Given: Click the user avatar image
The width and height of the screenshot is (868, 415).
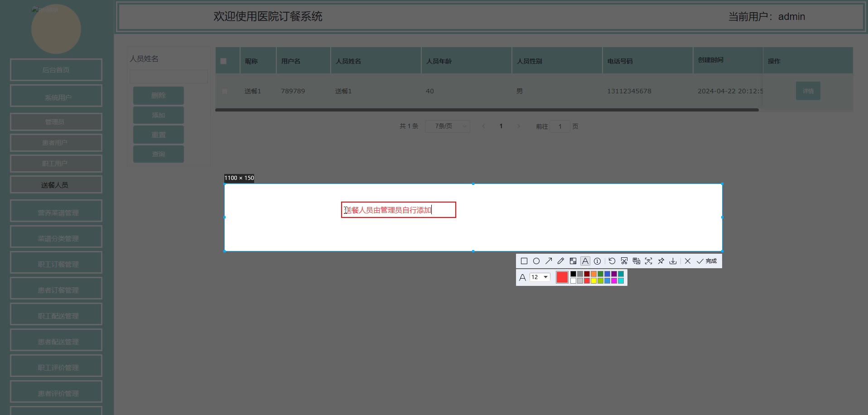Looking at the screenshot, I should (56, 29).
